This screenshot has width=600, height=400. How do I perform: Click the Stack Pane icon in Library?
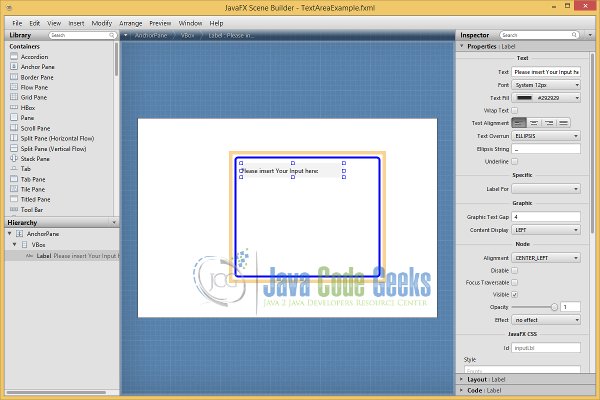point(14,158)
